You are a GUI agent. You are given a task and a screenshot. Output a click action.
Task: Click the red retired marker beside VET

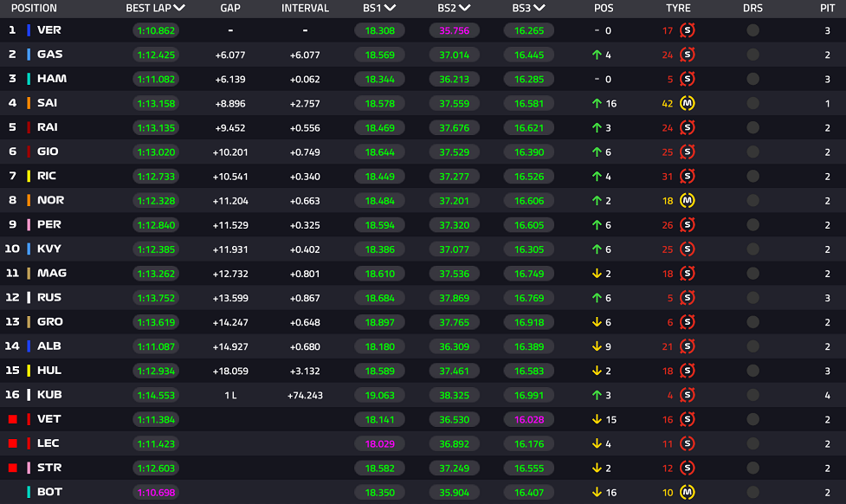(12, 419)
